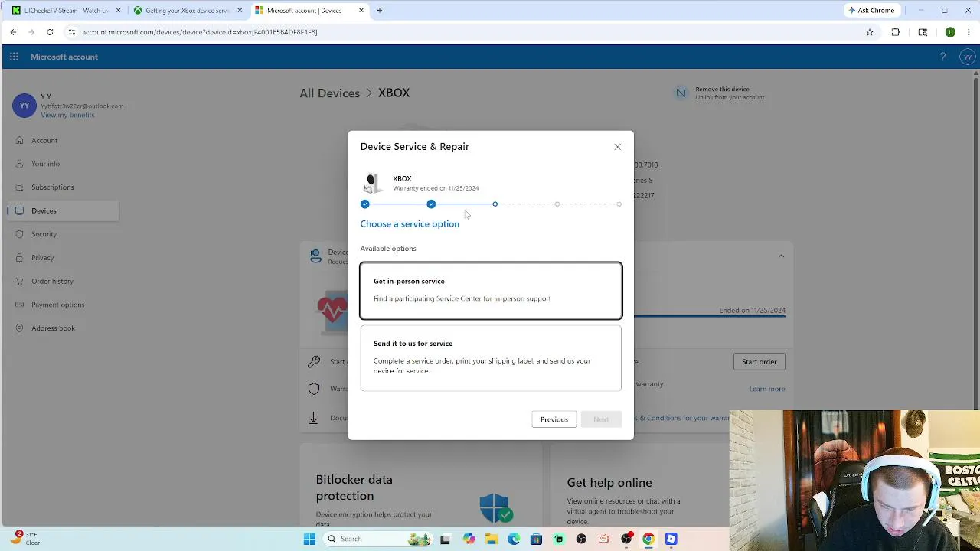Image resolution: width=980 pixels, height=551 pixels.
Task: Select Get in-person service option
Action: pos(491,291)
